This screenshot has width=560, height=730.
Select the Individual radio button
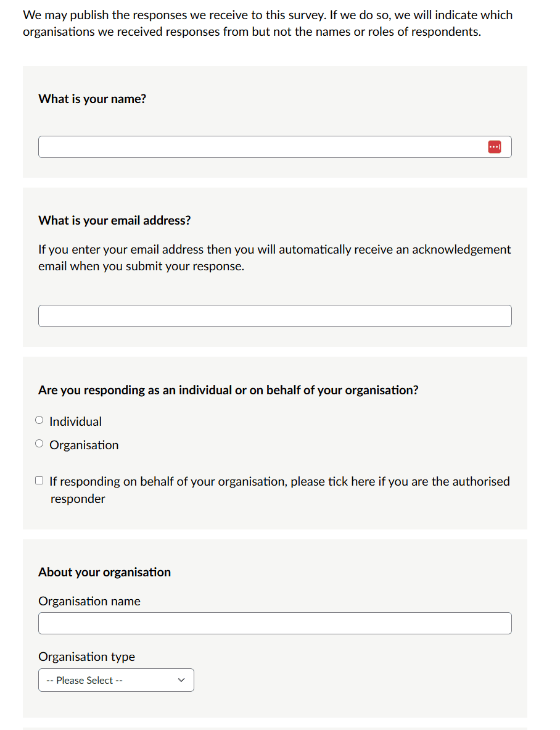(39, 420)
